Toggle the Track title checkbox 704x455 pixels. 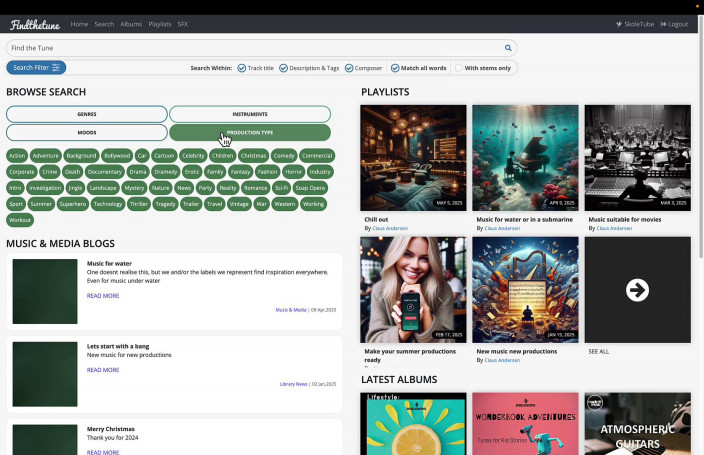pos(242,68)
